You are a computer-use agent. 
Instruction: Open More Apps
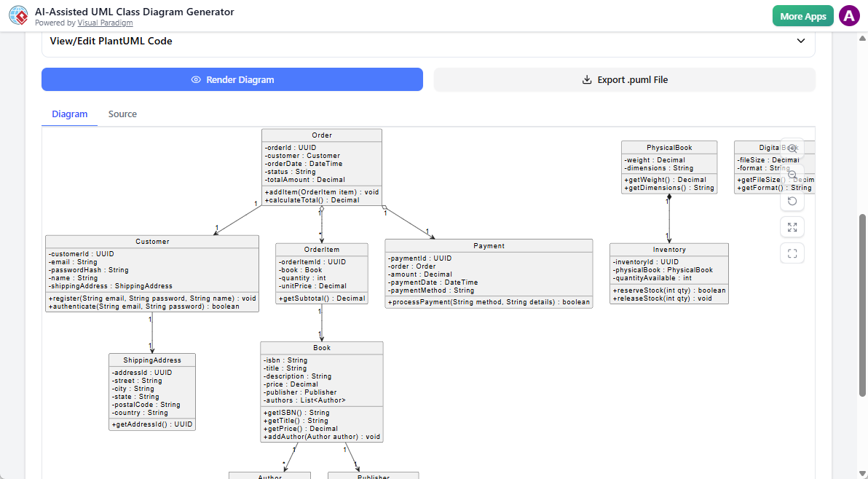[x=802, y=15]
